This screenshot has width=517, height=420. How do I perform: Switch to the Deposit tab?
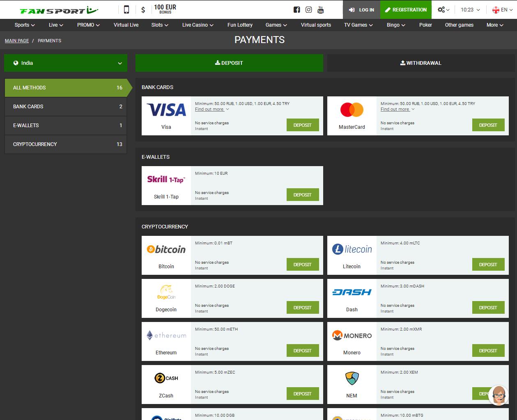coord(229,63)
